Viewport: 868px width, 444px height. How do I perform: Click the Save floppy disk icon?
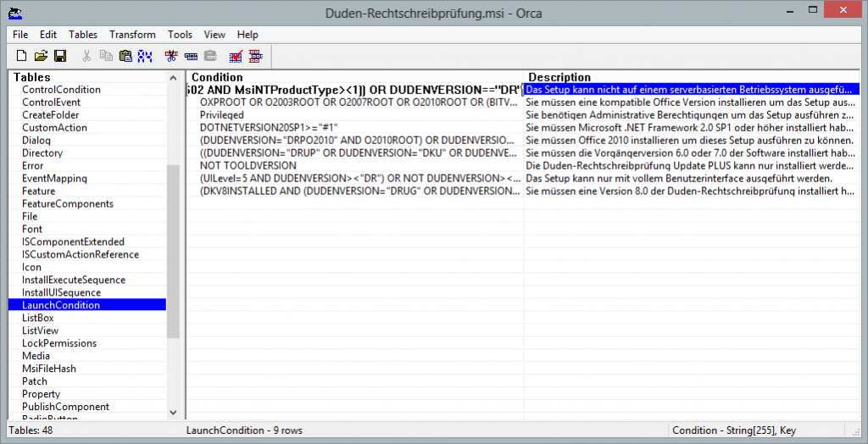point(59,56)
